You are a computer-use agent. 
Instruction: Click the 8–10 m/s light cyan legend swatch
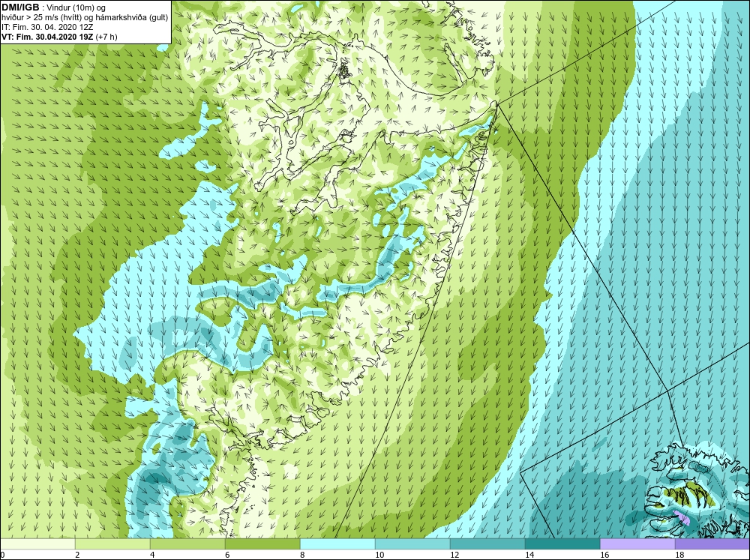pyautogui.click(x=337, y=544)
